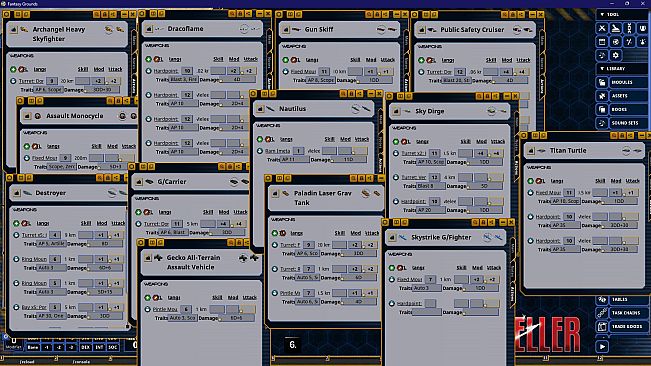Open the Books library icon

click(x=602, y=110)
